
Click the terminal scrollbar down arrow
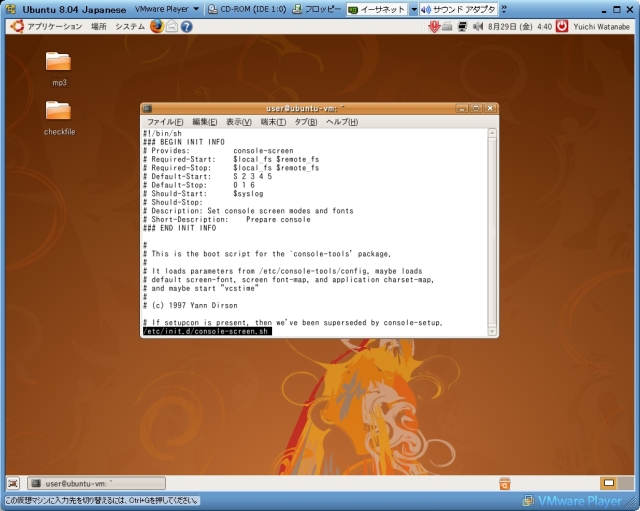pos(492,331)
